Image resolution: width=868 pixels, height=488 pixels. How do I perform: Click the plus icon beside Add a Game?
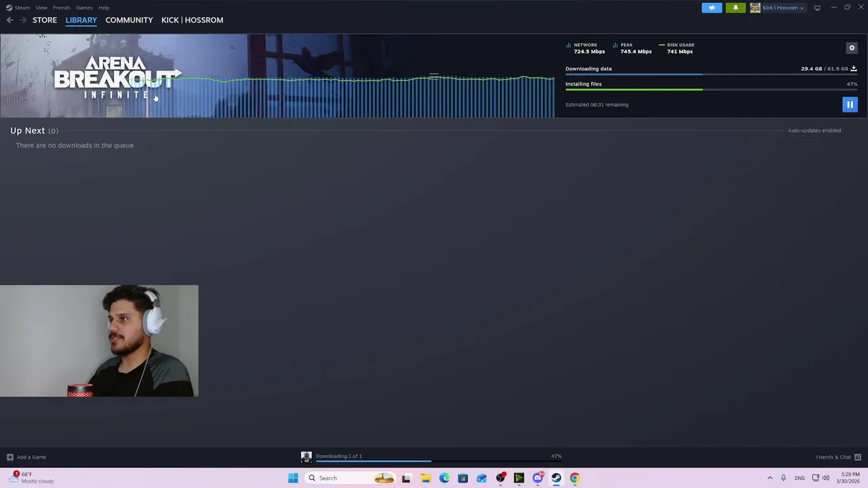(x=9, y=457)
